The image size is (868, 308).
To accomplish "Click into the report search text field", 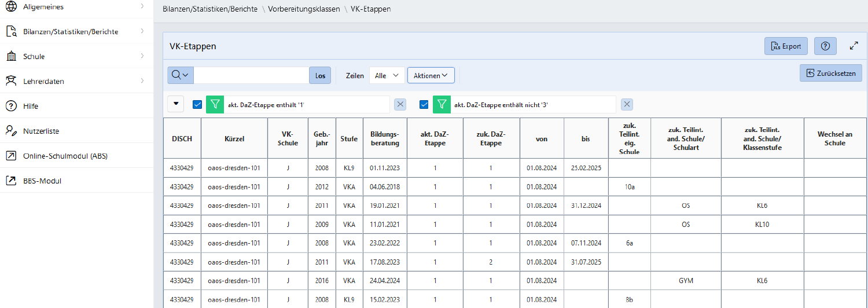I will coord(251,75).
